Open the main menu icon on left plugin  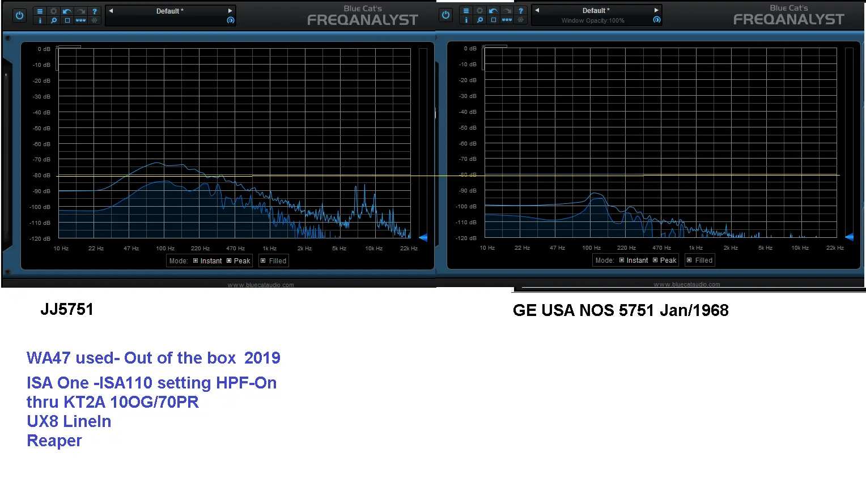(x=40, y=11)
